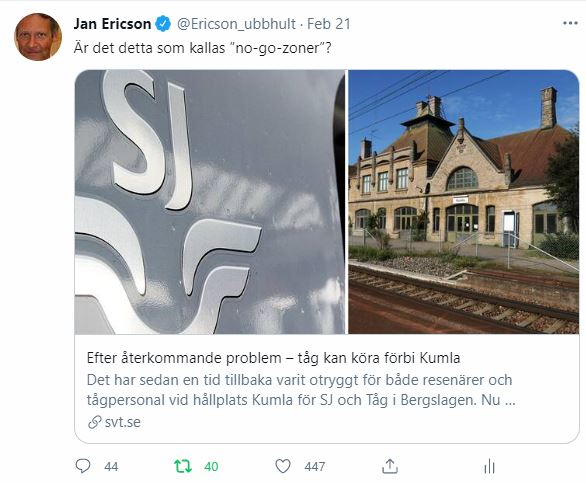Click the article description starting 'Det har sedan'
The width and height of the screenshot is (586, 483).
click(301, 390)
